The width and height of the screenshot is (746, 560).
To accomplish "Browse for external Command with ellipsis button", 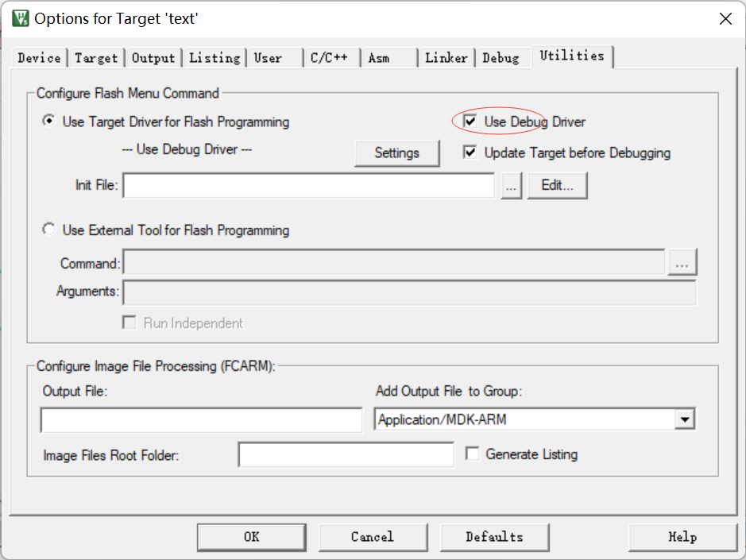I will tap(682, 261).
